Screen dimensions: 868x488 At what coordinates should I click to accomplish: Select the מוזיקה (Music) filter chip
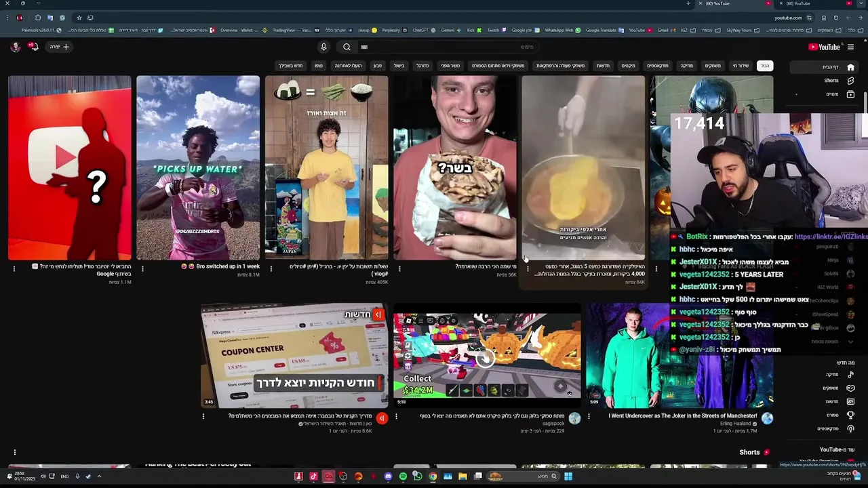tap(687, 66)
